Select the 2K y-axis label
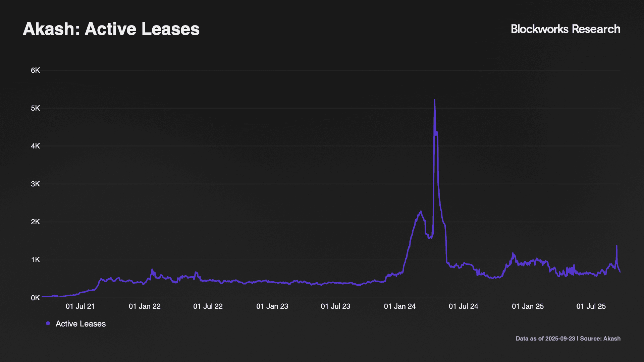Screen dimensions: 644x362 pos(36,222)
